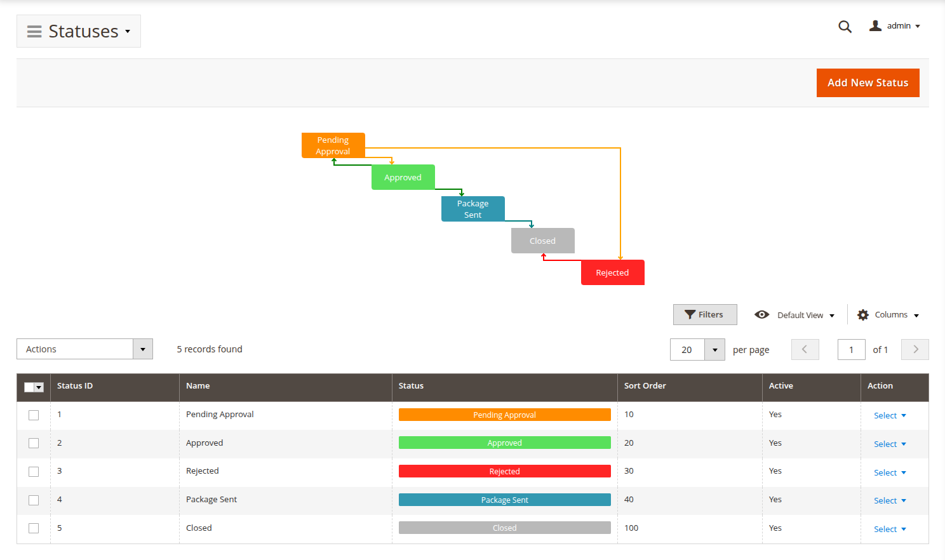Screen dimensions: 945x560
Task: Check the Pending Approval row checkbox
Action: point(34,415)
